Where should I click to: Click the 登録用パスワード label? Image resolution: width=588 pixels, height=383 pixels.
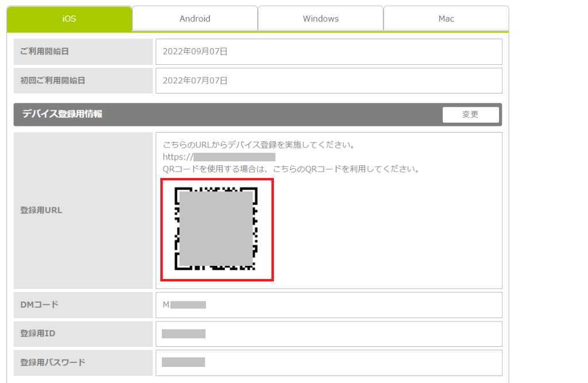pyautogui.click(x=52, y=362)
